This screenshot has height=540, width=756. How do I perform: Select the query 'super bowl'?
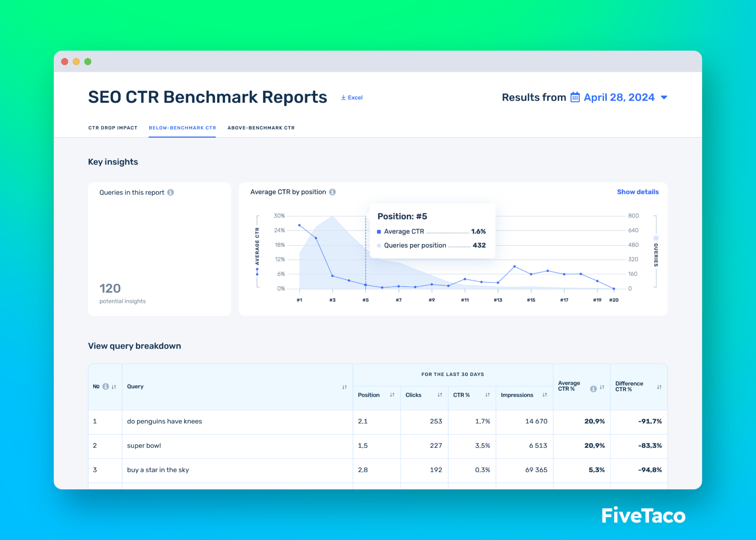pos(144,446)
